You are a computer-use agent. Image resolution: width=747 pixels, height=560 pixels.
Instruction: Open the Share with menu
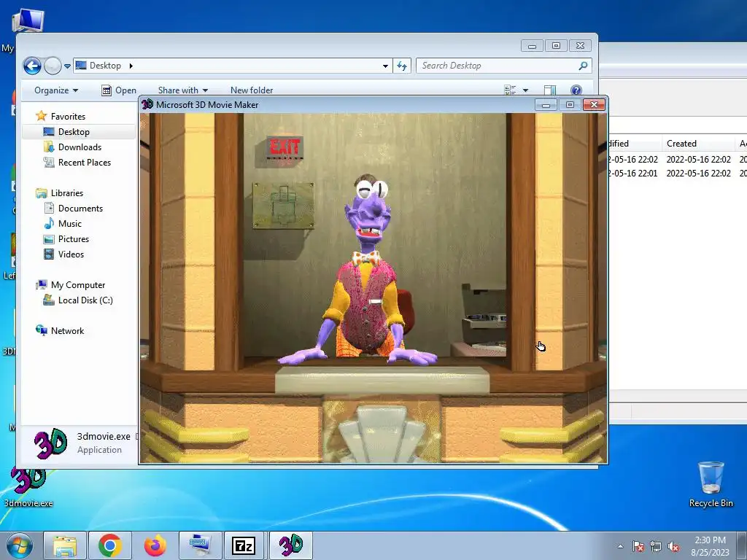click(183, 90)
